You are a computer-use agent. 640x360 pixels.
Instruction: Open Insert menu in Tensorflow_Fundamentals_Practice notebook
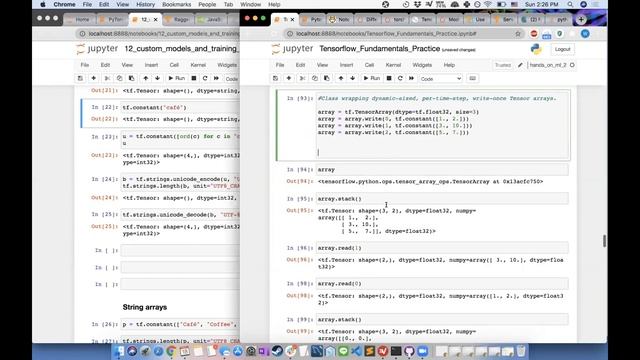[346, 65]
